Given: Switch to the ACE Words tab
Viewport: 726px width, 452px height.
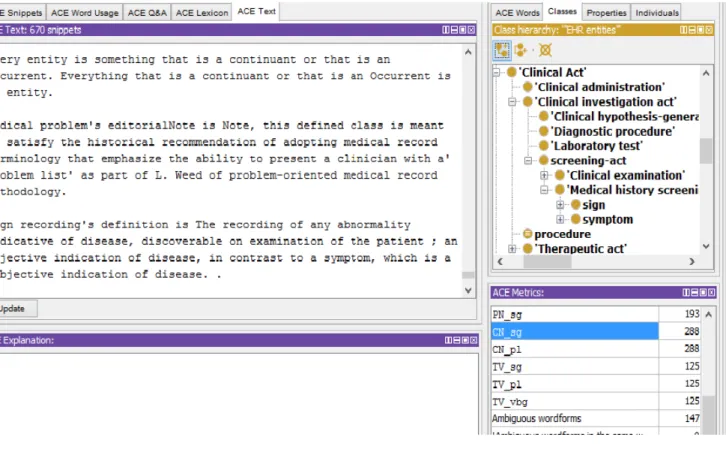Looking at the screenshot, I should tap(517, 13).
